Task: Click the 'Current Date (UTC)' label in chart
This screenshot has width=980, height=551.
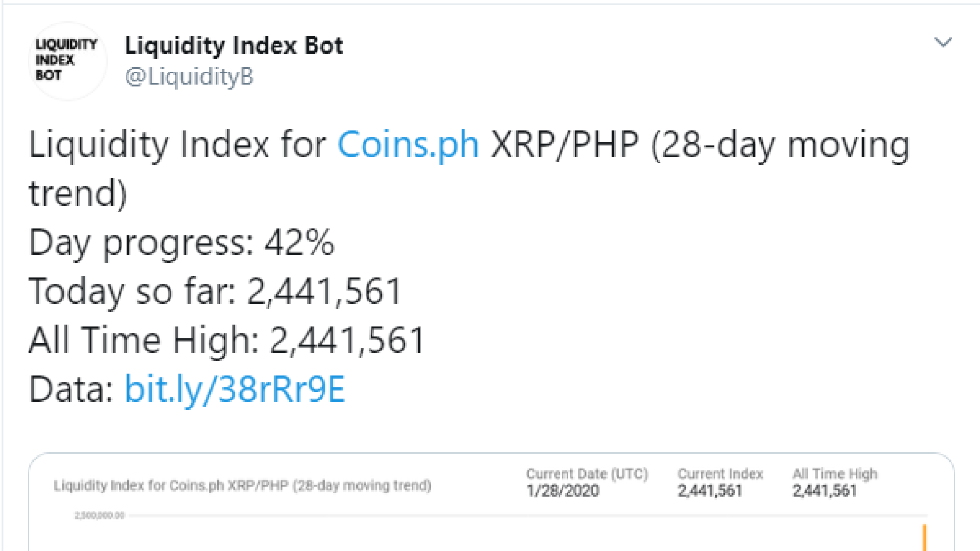Action: tap(587, 474)
